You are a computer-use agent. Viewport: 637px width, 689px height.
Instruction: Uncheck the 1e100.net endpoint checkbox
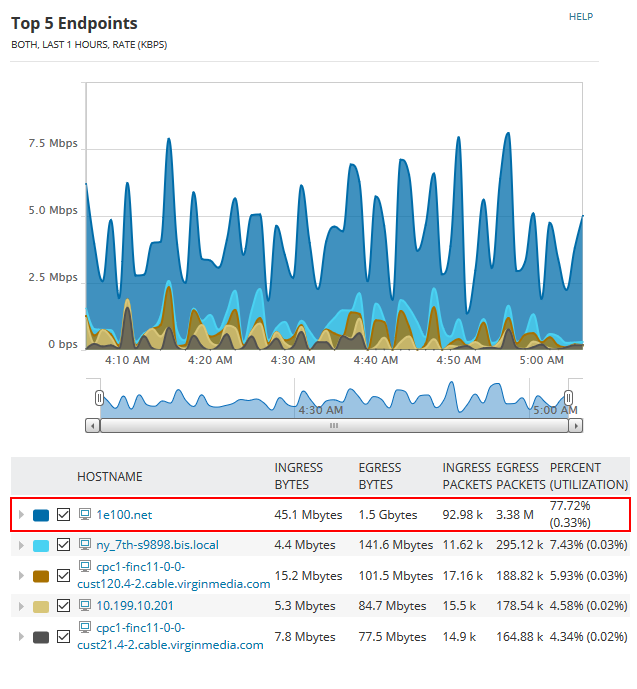(x=64, y=515)
